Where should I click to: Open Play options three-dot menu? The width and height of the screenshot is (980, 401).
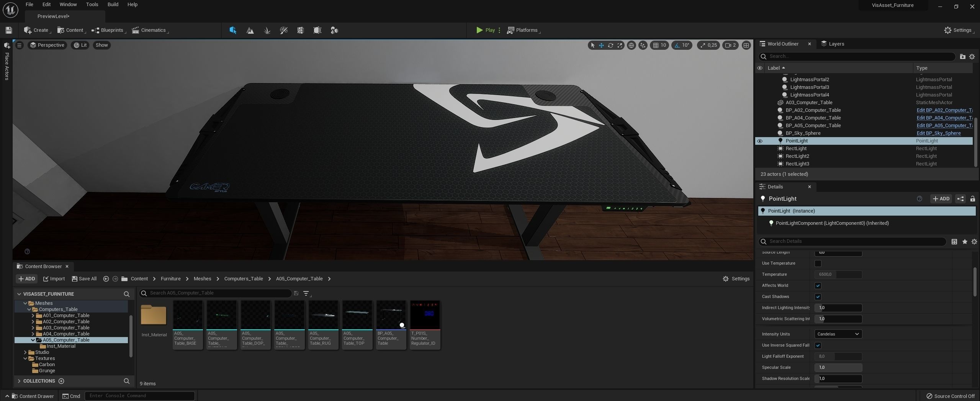click(499, 30)
